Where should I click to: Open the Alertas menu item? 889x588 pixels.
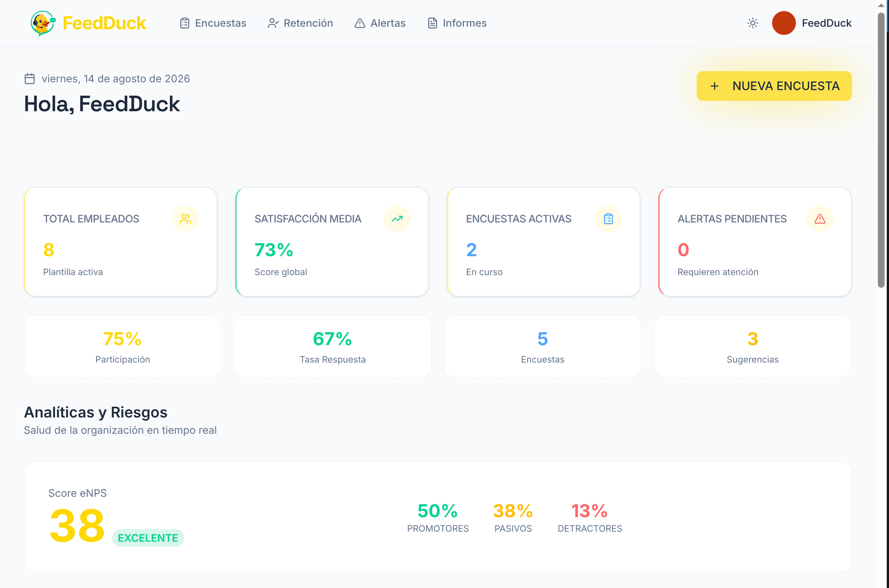click(380, 23)
